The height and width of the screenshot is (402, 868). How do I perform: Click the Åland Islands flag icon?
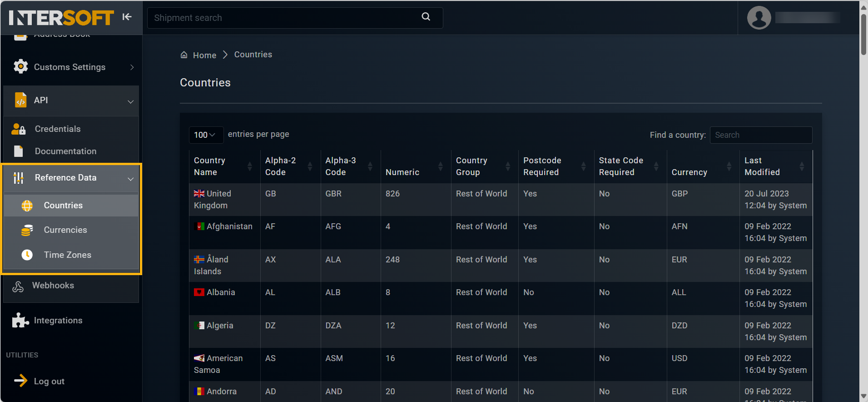pos(199,259)
